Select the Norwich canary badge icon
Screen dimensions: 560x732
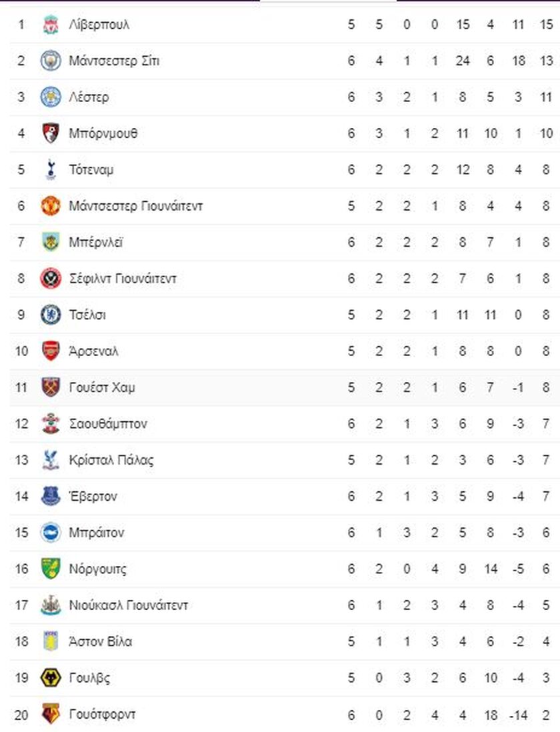tap(51, 569)
